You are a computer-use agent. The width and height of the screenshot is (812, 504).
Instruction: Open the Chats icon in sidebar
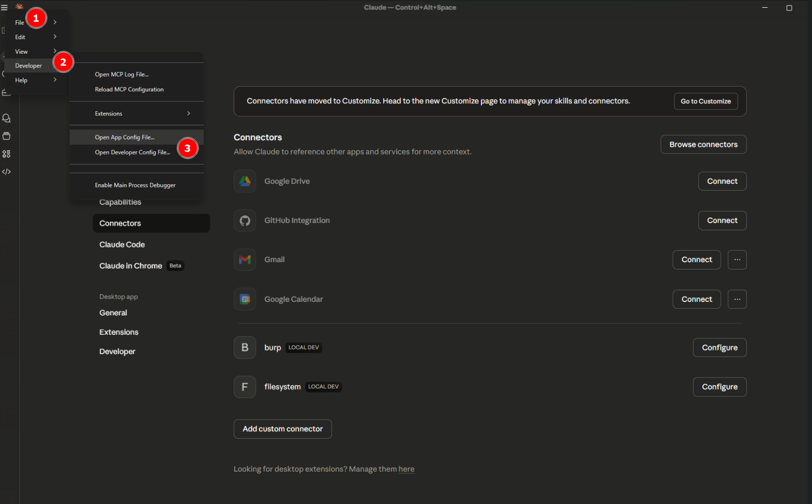pos(6,118)
